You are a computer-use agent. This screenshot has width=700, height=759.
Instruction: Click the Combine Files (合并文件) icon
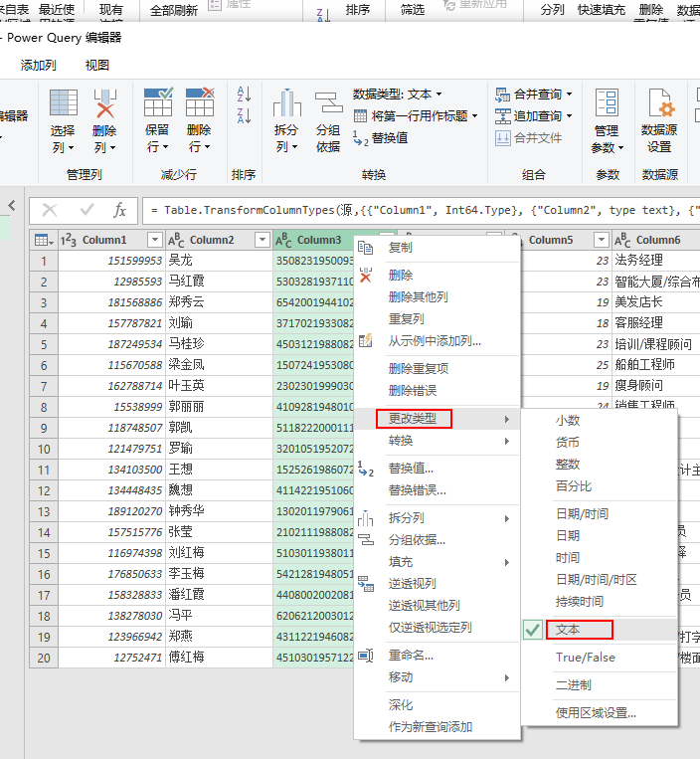click(x=502, y=138)
